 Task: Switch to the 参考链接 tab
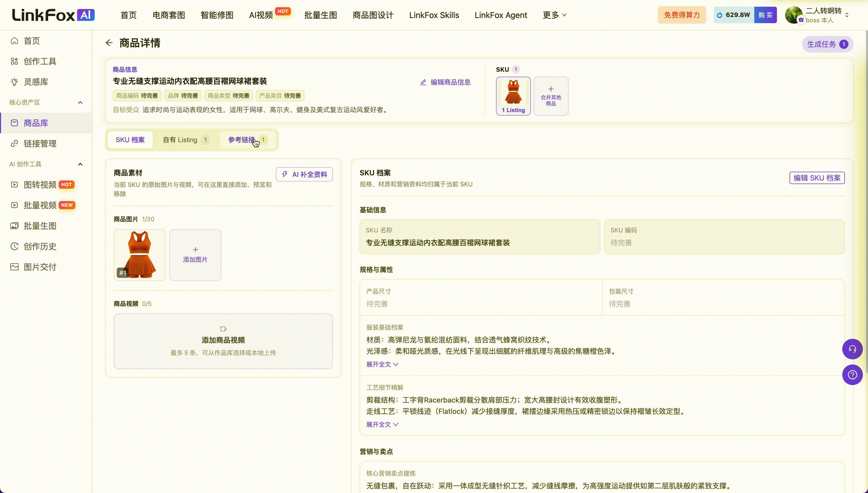[248, 140]
